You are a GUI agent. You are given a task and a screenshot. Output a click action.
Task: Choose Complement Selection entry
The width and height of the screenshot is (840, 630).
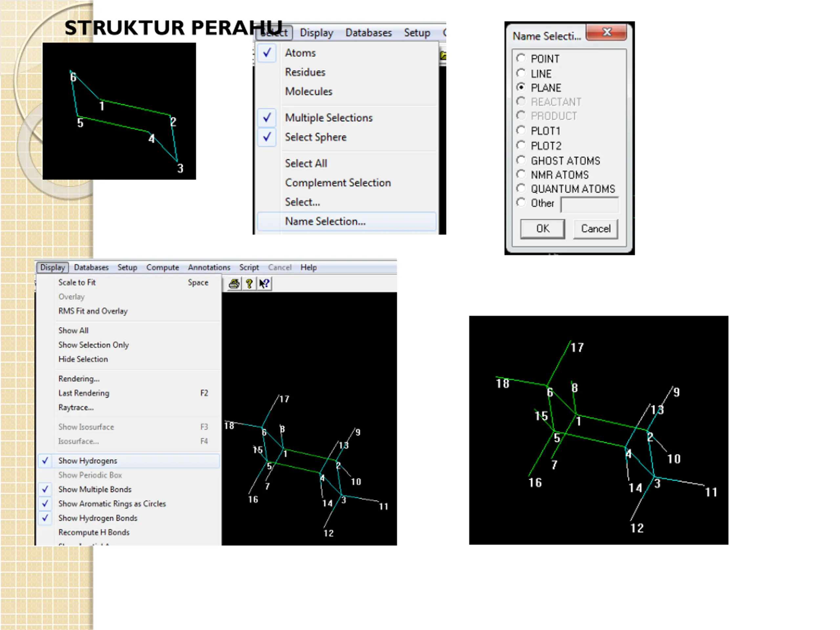coord(347,183)
